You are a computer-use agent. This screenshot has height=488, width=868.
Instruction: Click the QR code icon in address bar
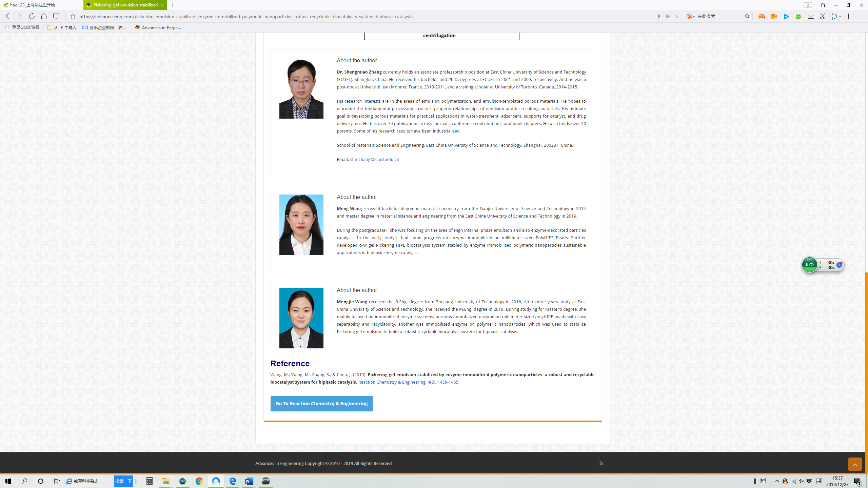668,16
